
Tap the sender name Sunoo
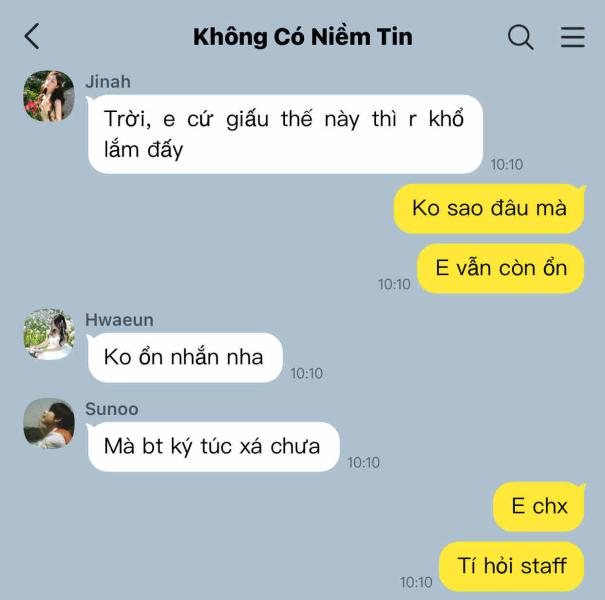[x=112, y=409]
